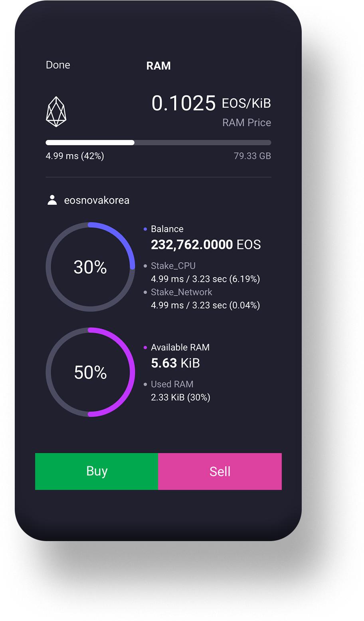This screenshot has height=621, width=364.
Task: Click the RAM page title
Action: coord(158,66)
